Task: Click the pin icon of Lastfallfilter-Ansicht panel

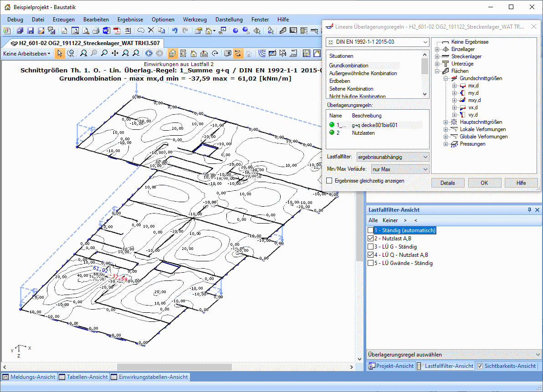Action: pos(529,210)
